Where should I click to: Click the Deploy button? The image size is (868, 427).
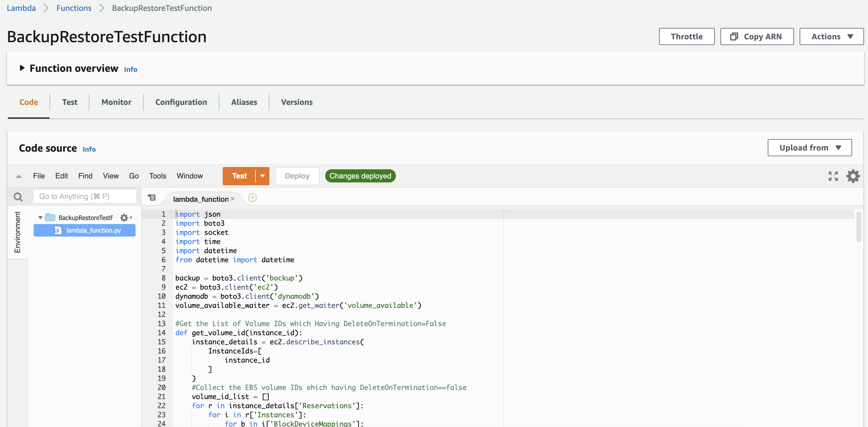(x=297, y=176)
